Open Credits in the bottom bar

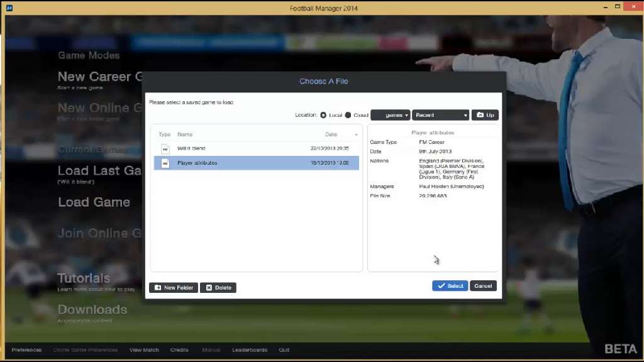(179, 350)
